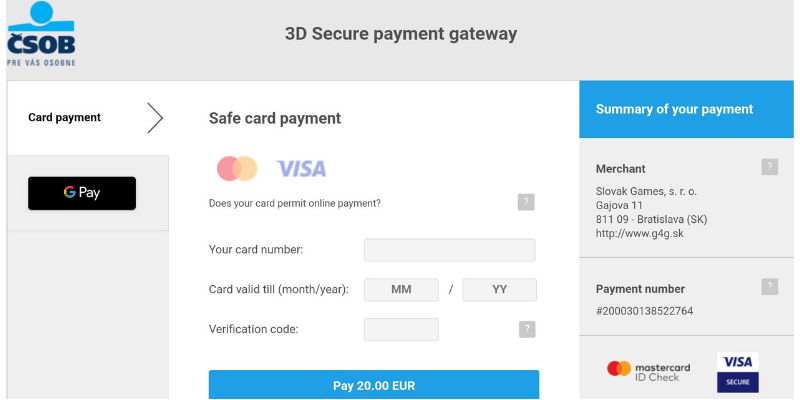Click the payment number #200030138522764
This screenshot has width=800, height=400.
[x=644, y=311]
